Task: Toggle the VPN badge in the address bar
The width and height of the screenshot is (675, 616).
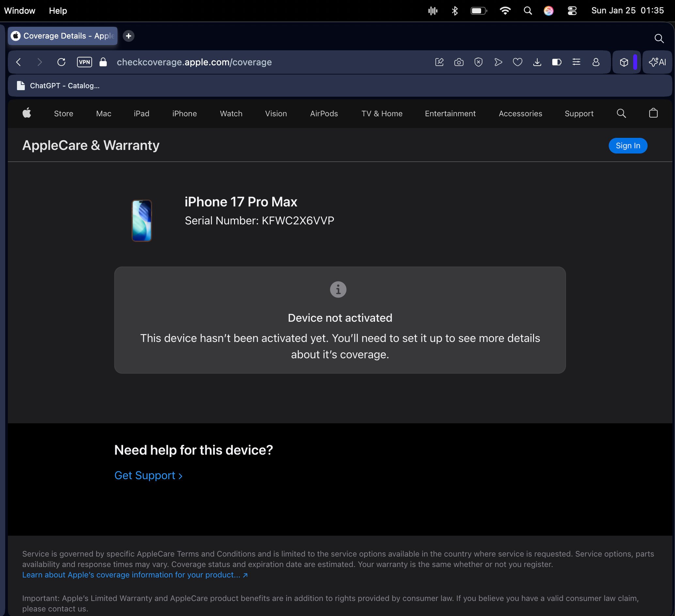Action: click(x=84, y=62)
